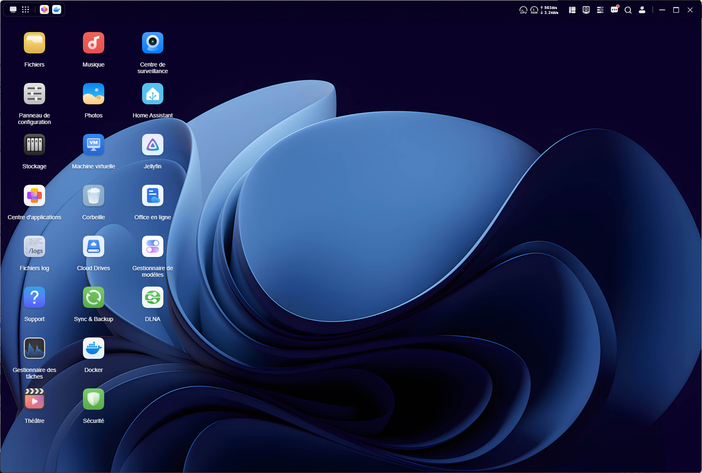Open the all-apps grid launcher
Viewport: 702px width, 473px height.
coord(26,9)
